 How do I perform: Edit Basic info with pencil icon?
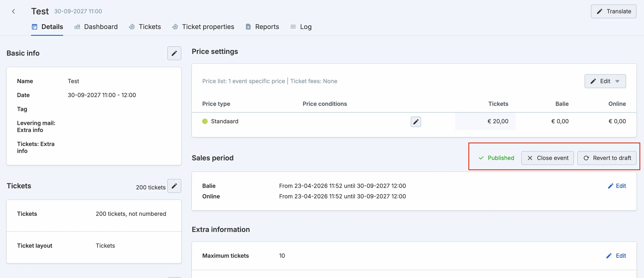pos(174,53)
